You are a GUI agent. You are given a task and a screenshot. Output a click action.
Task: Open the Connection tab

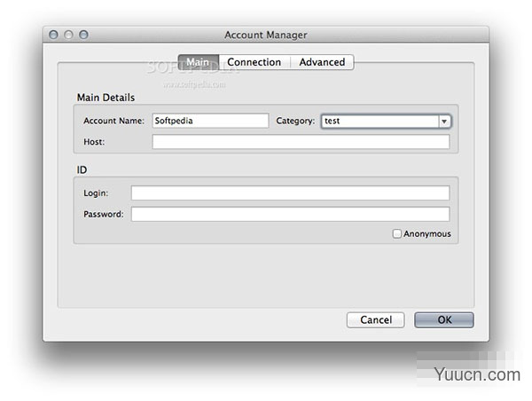click(x=254, y=62)
